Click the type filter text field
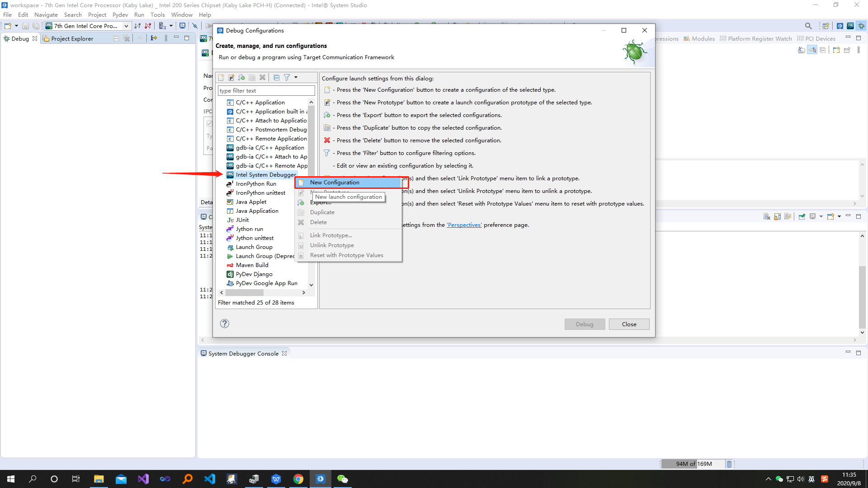 coord(266,90)
